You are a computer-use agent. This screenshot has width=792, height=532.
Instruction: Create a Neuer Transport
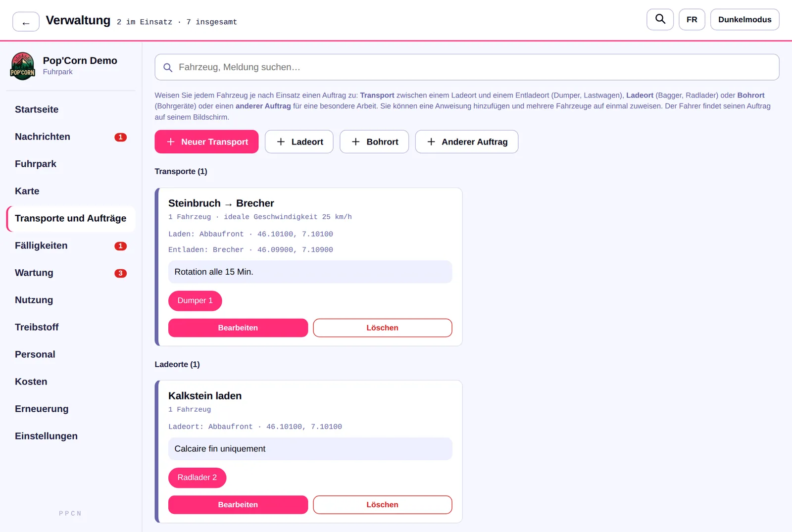(206, 142)
